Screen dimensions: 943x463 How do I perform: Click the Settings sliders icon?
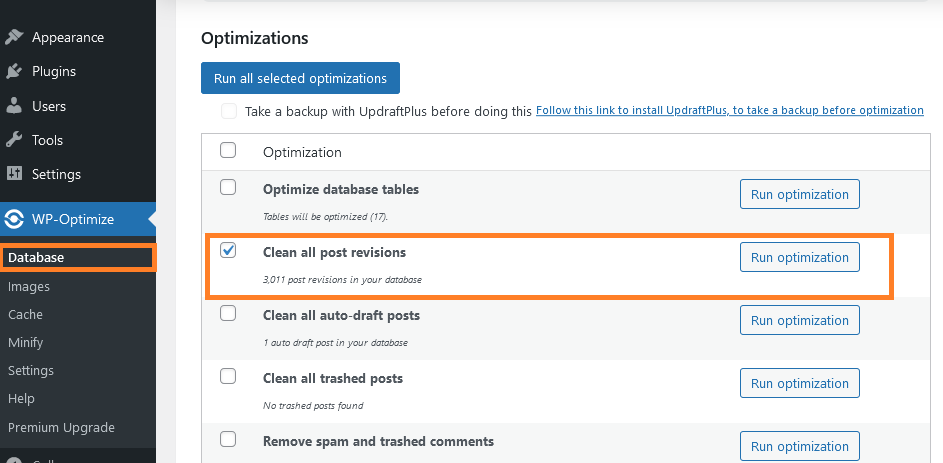[x=14, y=174]
